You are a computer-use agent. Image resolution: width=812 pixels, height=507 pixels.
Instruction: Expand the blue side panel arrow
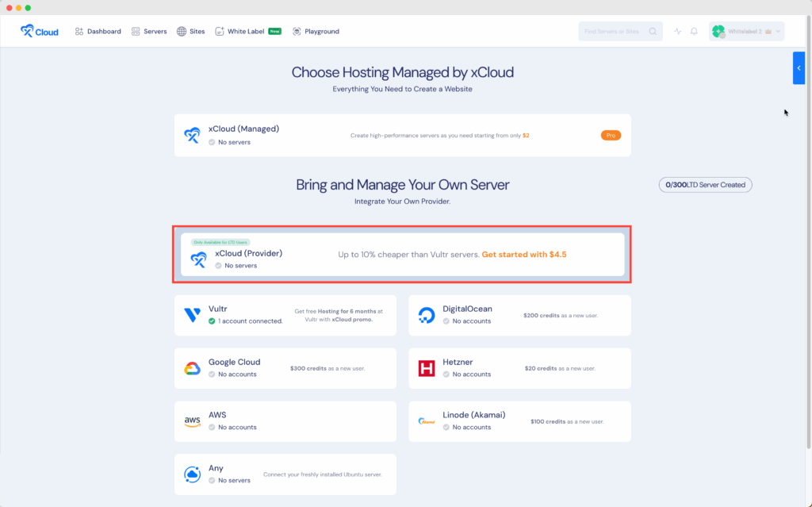pos(799,68)
